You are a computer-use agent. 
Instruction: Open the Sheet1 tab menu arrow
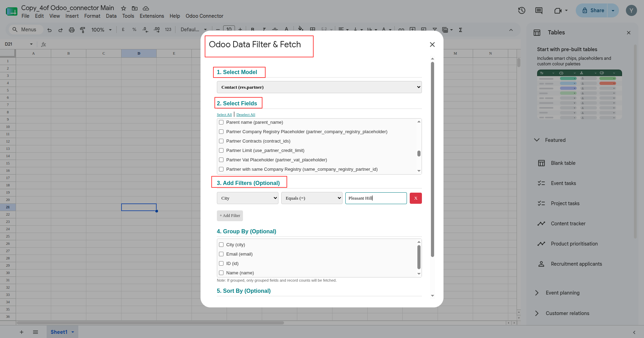(73, 332)
